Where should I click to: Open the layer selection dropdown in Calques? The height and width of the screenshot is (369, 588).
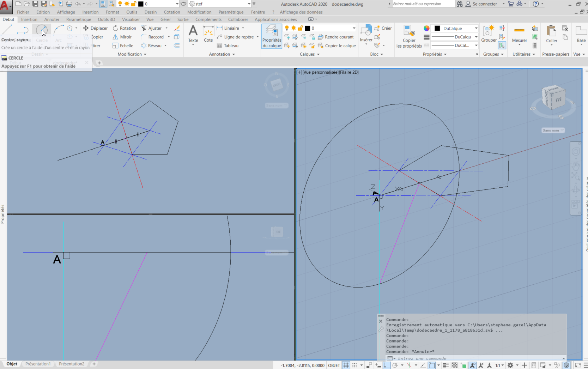click(354, 28)
